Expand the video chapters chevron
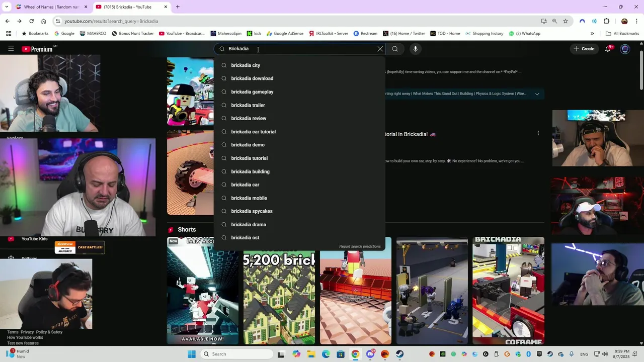644x362 pixels. point(537,94)
